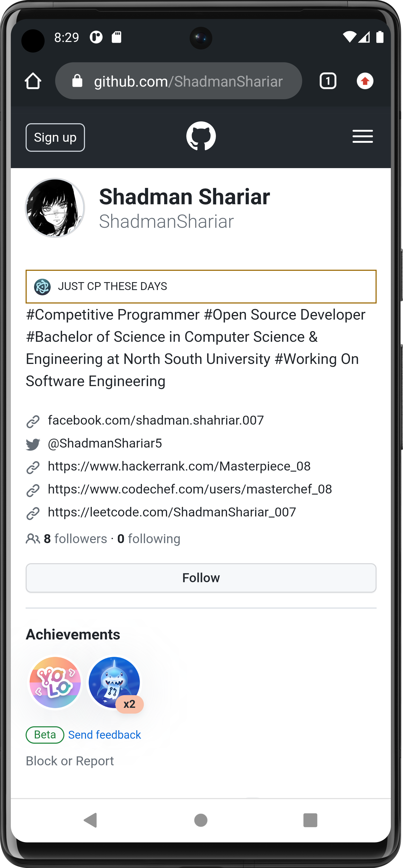Open the Send feedback link

click(x=105, y=734)
